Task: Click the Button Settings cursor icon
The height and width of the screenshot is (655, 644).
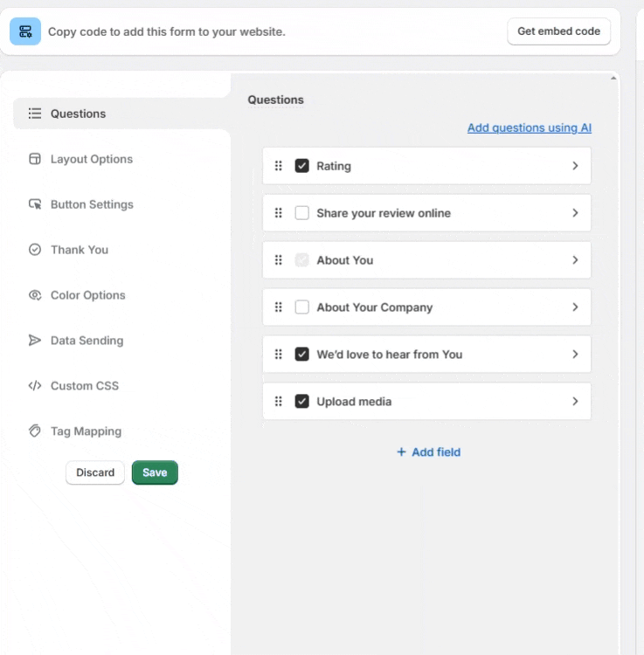Action: click(35, 204)
